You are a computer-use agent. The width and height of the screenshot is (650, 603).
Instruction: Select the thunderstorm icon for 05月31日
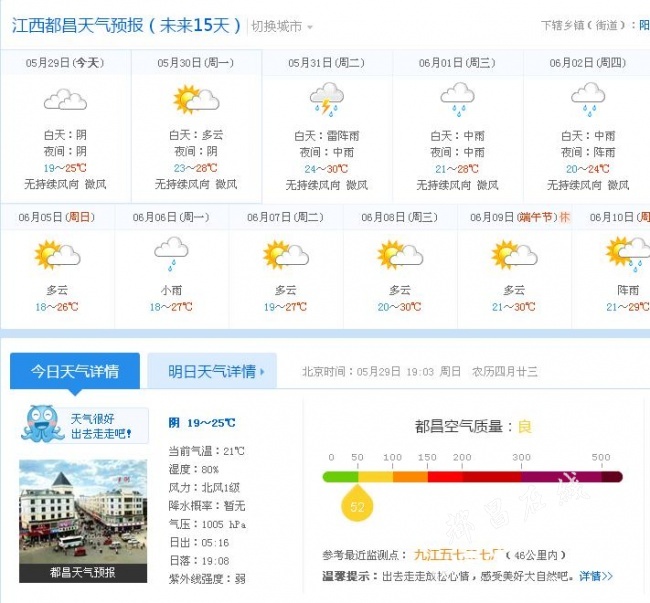click(x=327, y=99)
